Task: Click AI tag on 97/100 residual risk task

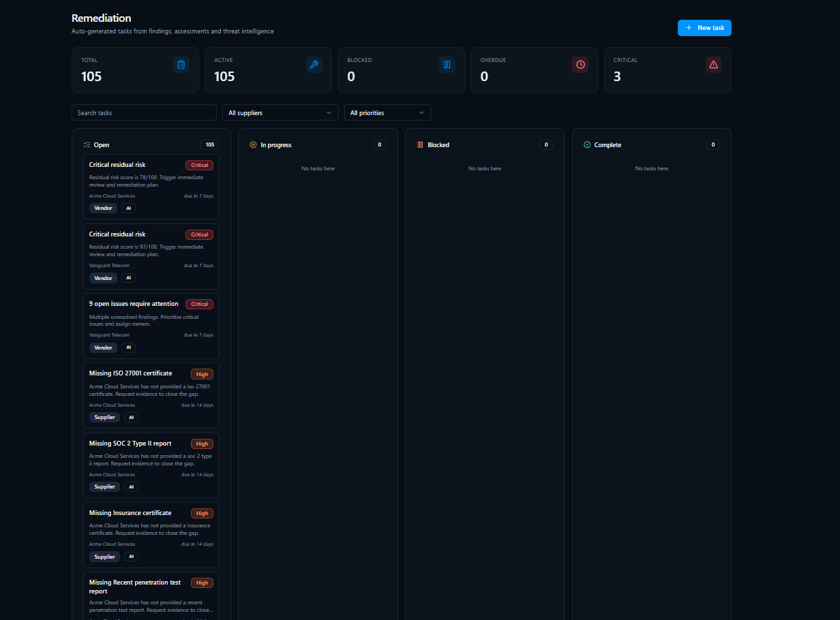Action: [128, 278]
